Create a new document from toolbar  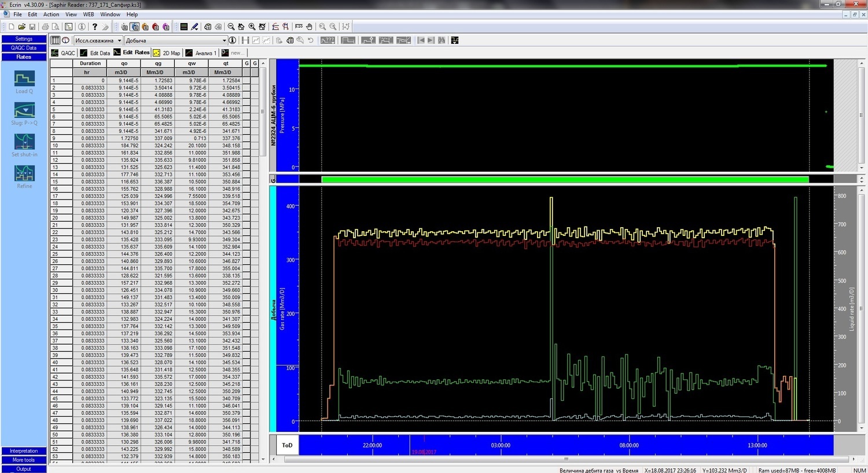click(x=11, y=27)
